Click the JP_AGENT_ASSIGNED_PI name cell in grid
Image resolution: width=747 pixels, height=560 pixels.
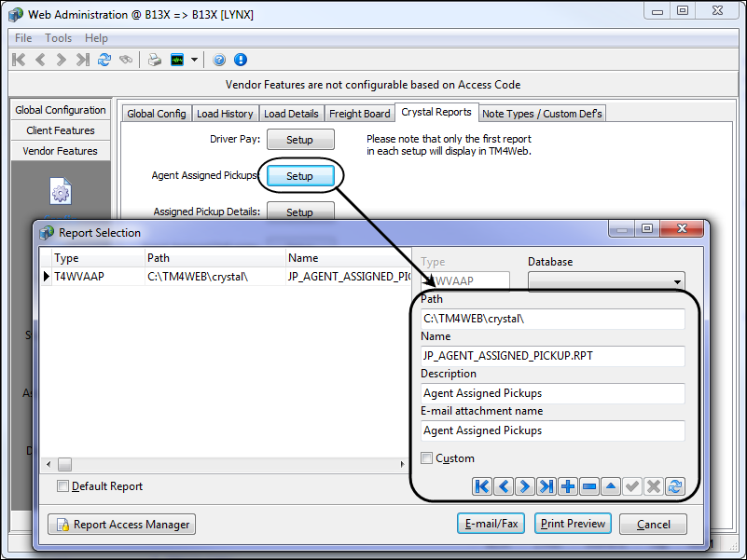pos(348,277)
